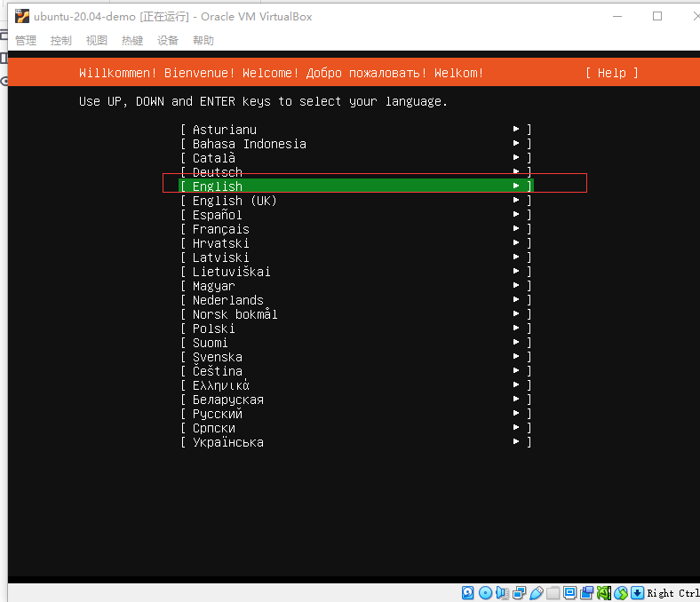Click the hard disk activity status icon
The height and width of the screenshot is (602, 700).
coord(468,592)
